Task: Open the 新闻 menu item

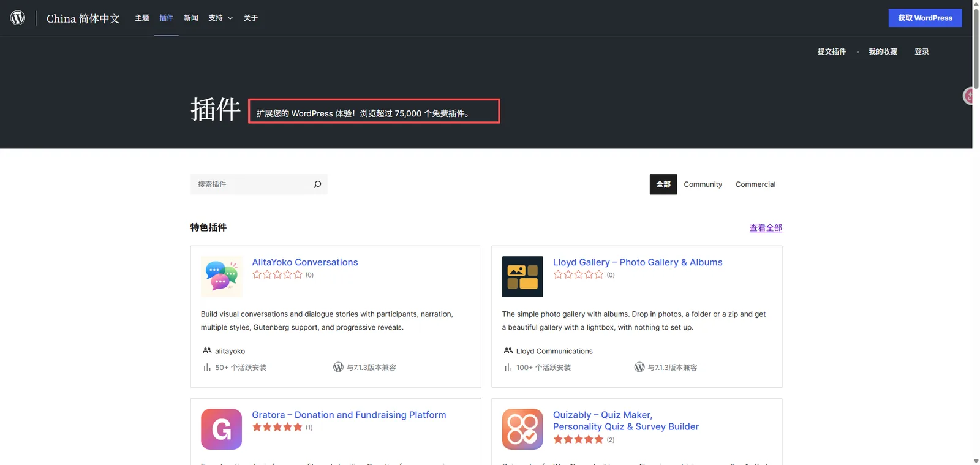Action: pos(191,18)
